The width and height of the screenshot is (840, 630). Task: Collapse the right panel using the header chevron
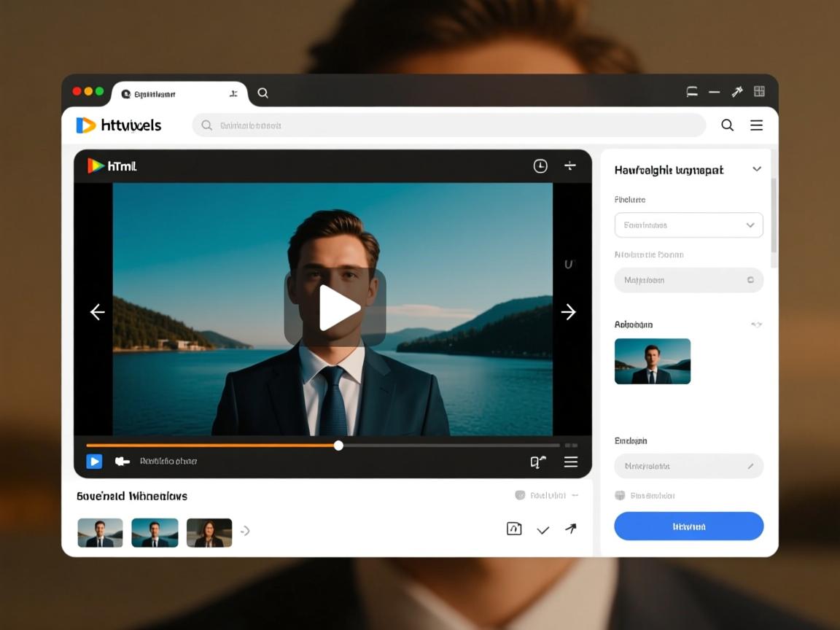757,169
